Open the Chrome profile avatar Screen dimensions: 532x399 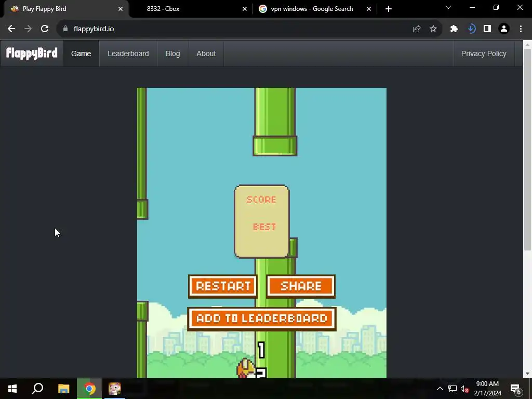pyautogui.click(x=504, y=29)
